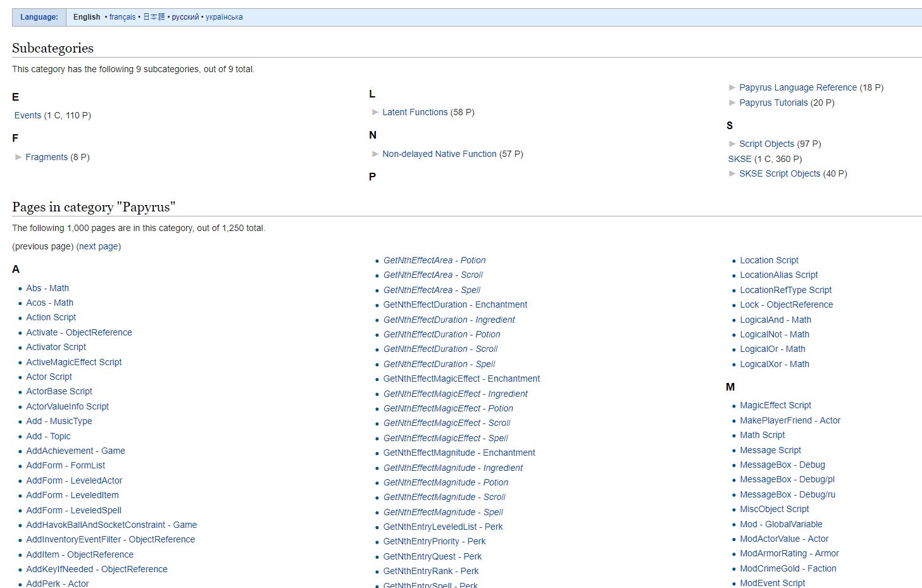Image resolution: width=922 pixels, height=588 pixels.
Task: Expand the Papyrus Tutorials arrow
Action: 732,103
